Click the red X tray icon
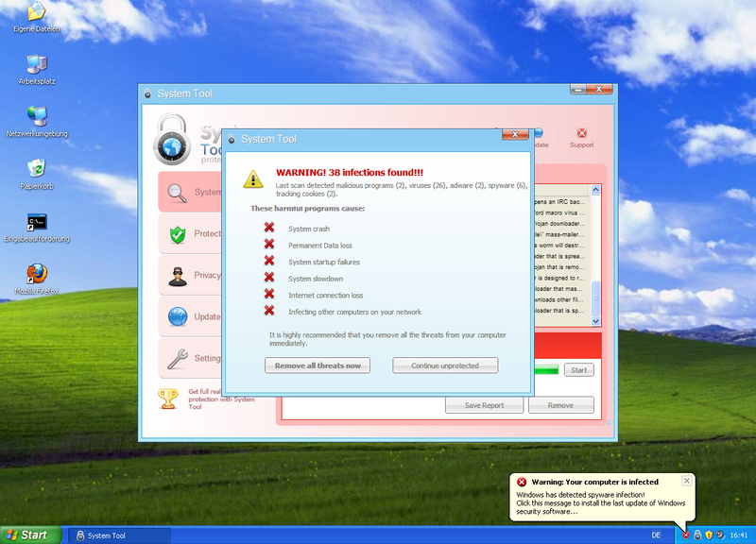This screenshot has width=756, height=544. pyautogui.click(x=685, y=535)
